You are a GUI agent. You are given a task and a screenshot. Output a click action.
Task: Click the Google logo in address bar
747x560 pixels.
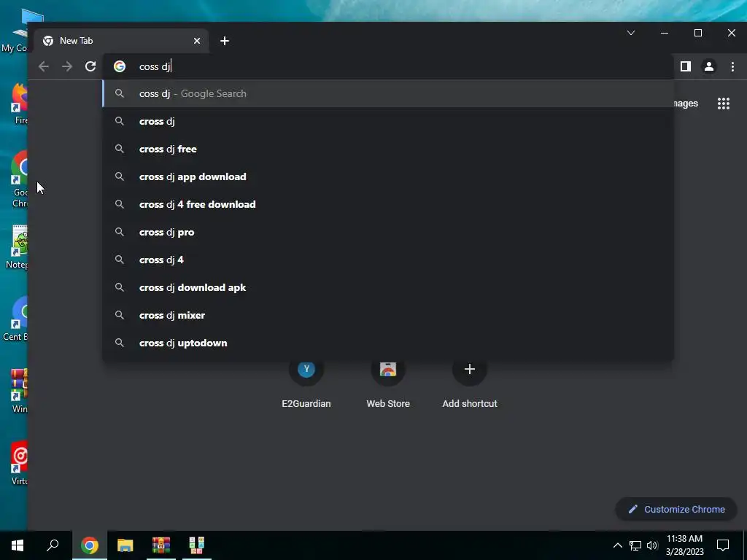(120, 66)
